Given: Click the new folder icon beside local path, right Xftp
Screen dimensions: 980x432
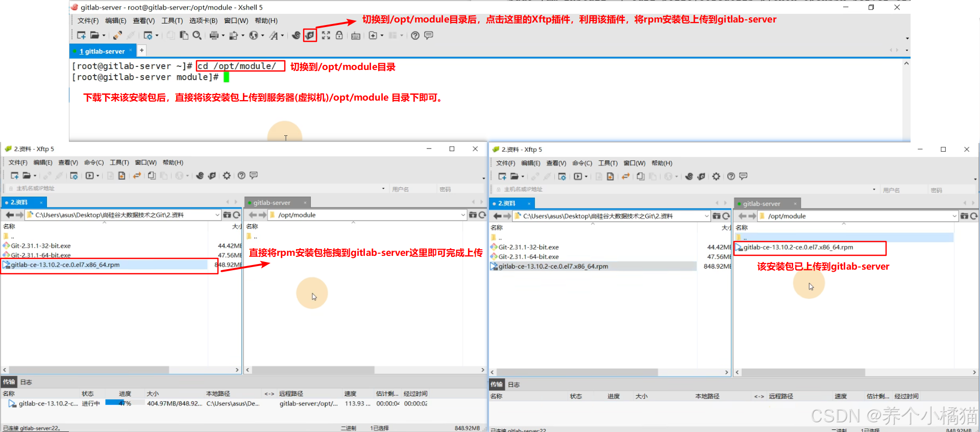Looking at the screenshot, I should (717, 216).
